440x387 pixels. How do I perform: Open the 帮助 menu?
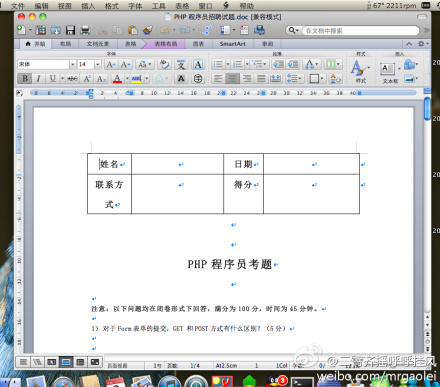pos(246,6)
